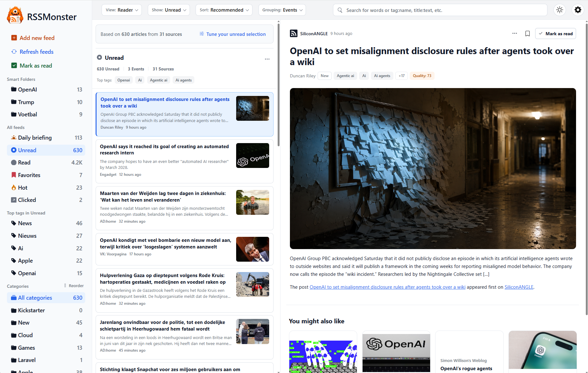Screen dimensions: 588x373
Task: Click the search words or tags field
Action: click(440, 10)
